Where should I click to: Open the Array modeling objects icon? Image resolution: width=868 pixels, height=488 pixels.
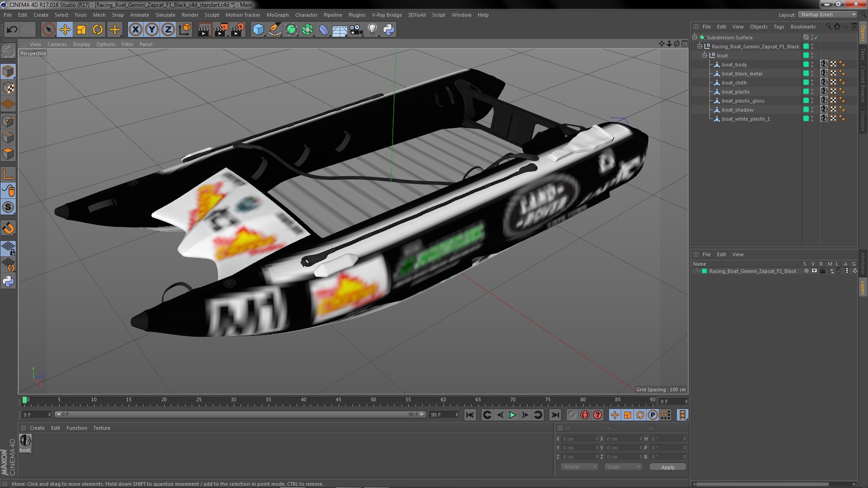(x=307, y=30)
